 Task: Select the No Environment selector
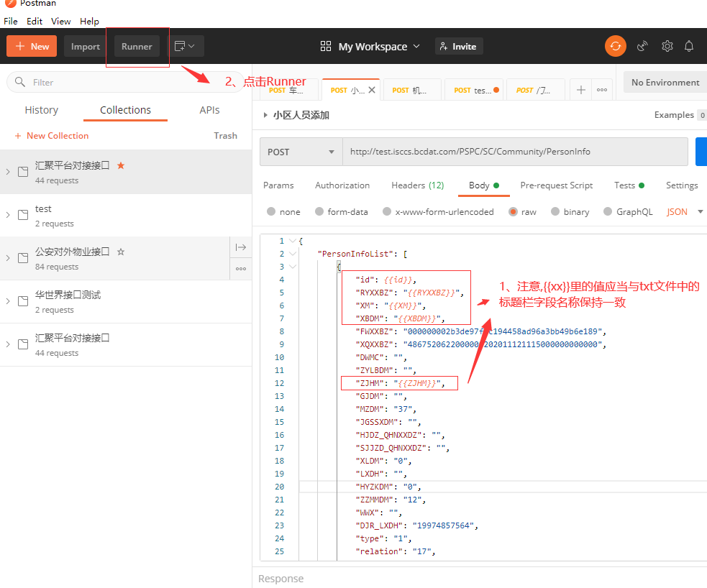[664, 82]
